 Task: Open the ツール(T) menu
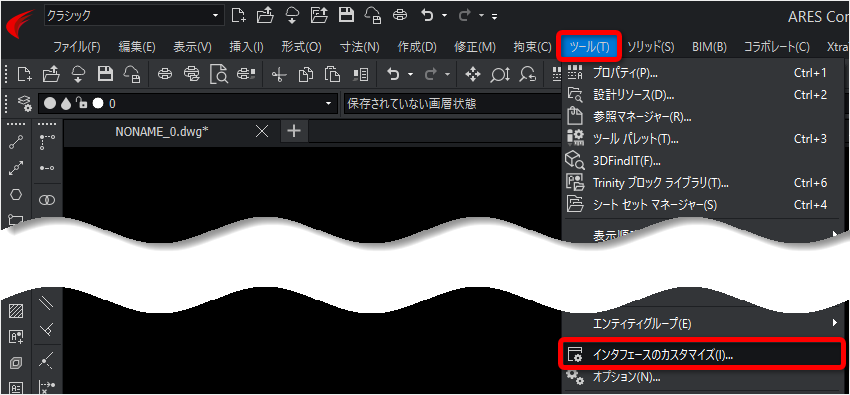click(589, 47)
